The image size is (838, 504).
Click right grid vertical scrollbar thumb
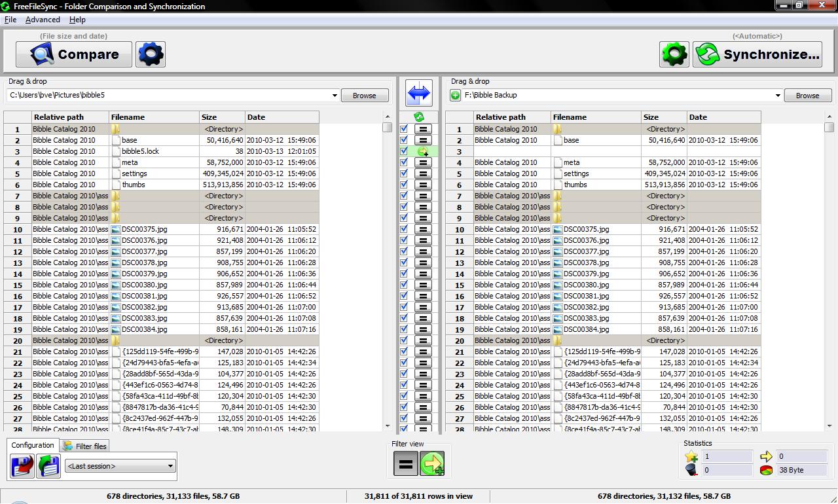pyautogui.click(x=829, y=128)
